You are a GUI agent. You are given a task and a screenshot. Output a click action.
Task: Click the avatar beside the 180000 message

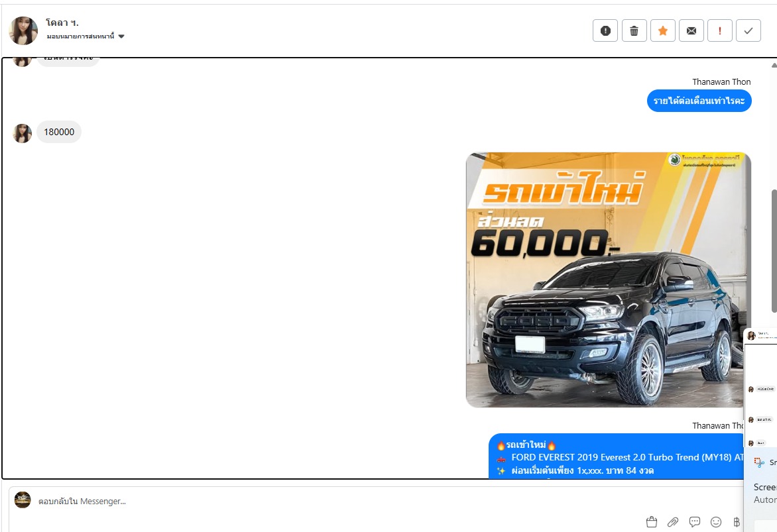point(23,133)
